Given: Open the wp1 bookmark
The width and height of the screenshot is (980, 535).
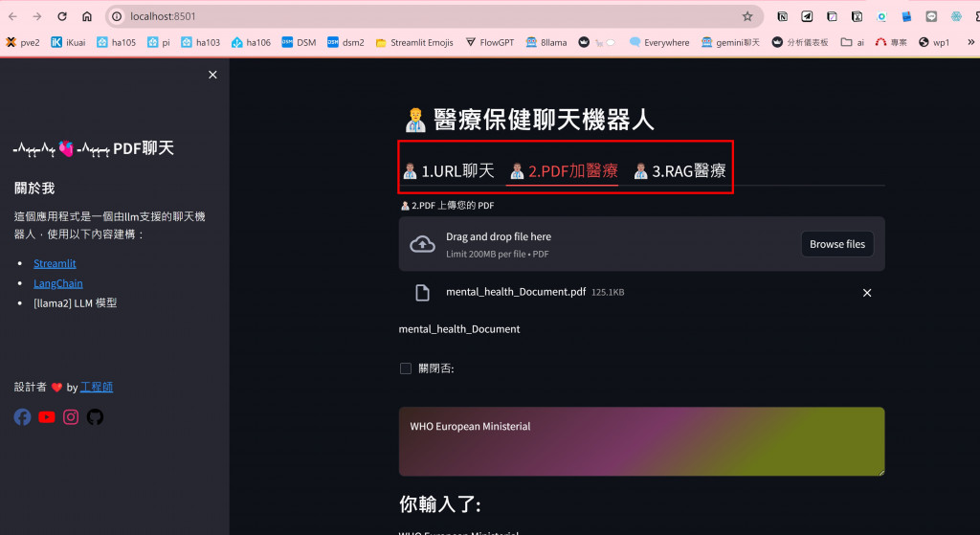Looking at the screenshot, I should 934,42.
